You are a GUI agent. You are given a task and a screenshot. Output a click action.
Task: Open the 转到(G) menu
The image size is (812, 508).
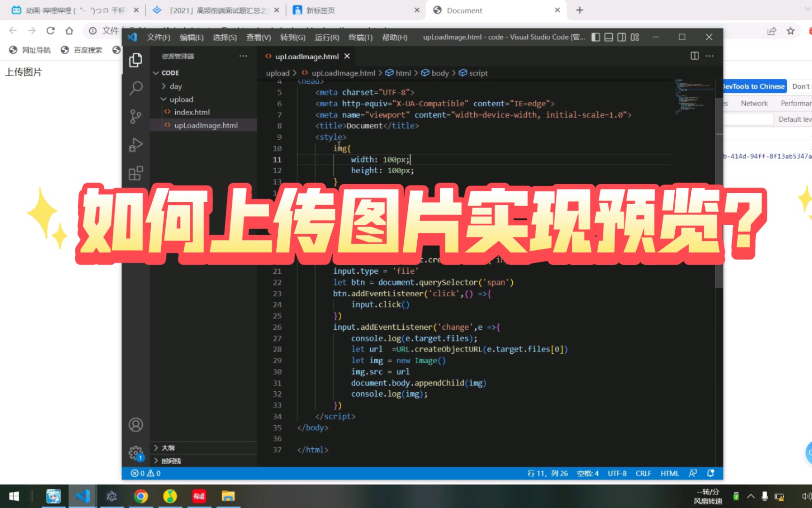click(x=293, y=37)
